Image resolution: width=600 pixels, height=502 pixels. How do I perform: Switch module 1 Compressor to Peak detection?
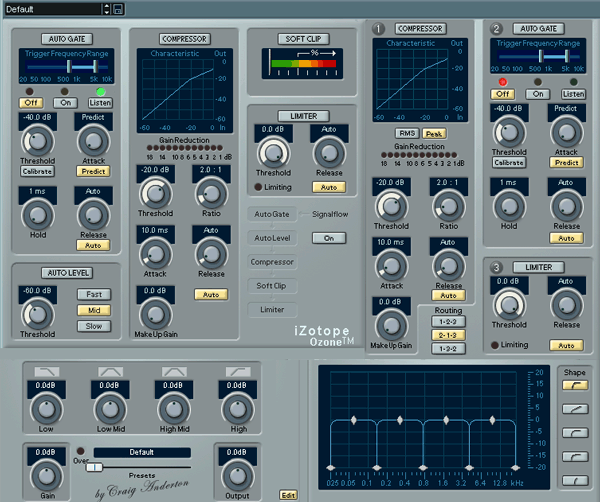[434, 134]
